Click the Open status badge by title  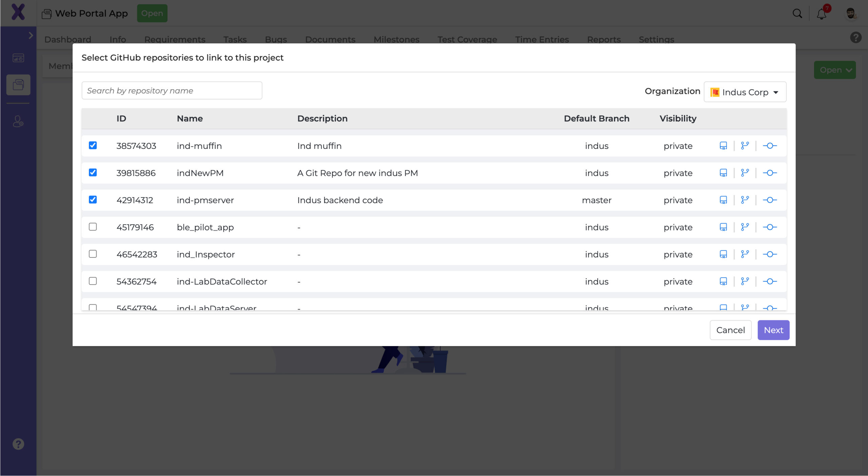click(x=152, y=13)
